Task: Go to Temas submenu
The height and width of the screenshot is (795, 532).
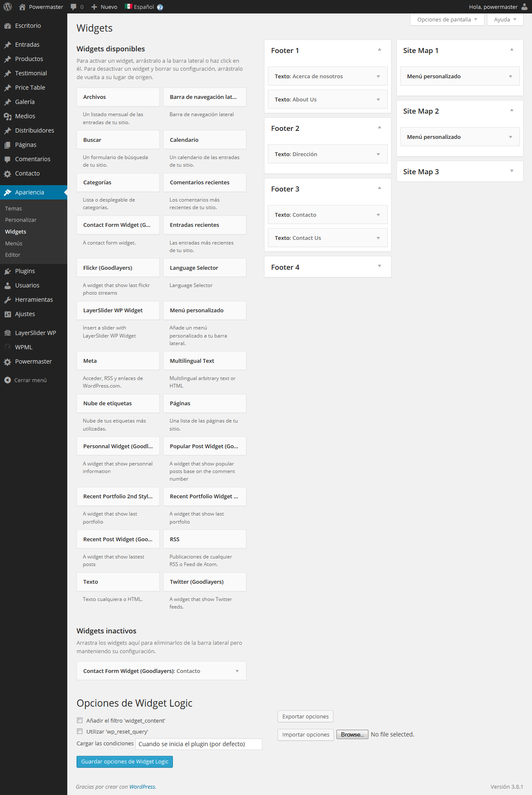Action: pyautogui.click(x=13, y=208)
